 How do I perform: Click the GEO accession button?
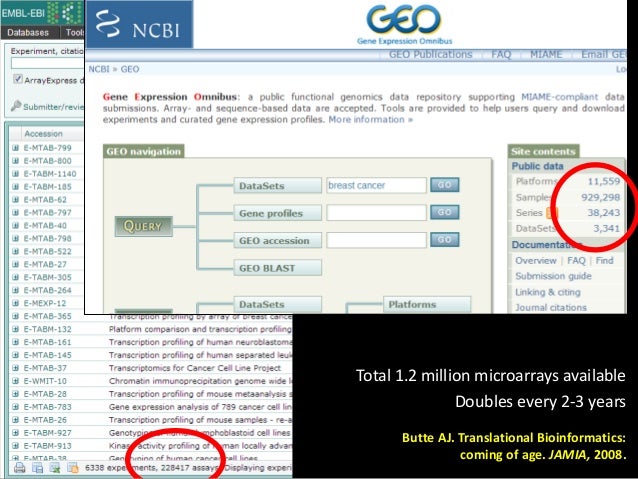pos(277,241)
